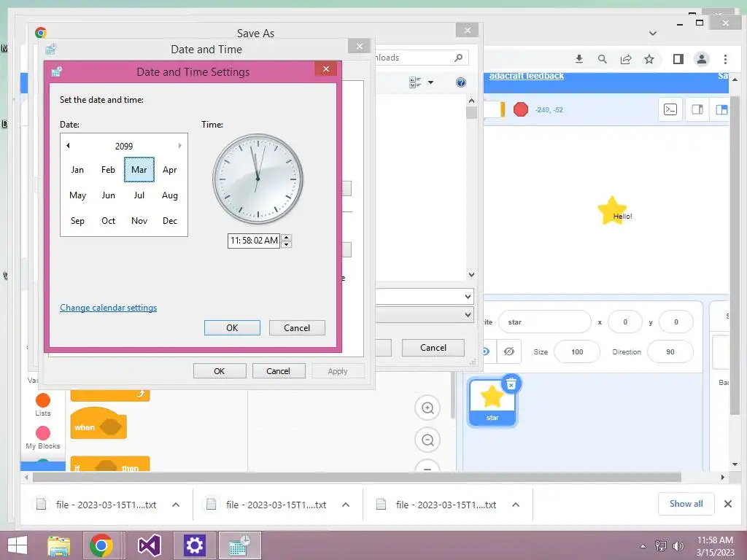
Task: Toggle Chrome side panel icon
Action: pyautogui.click(x=678, y=59)
